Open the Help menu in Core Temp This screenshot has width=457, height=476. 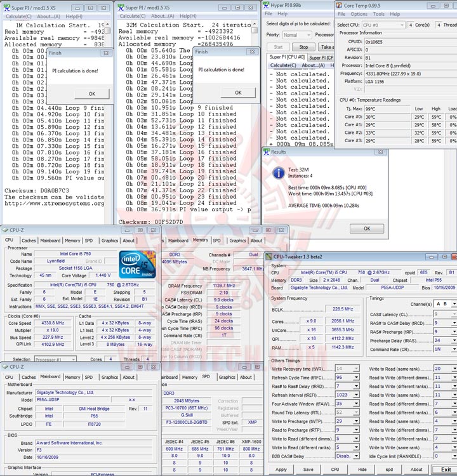[x=395, y=14]
